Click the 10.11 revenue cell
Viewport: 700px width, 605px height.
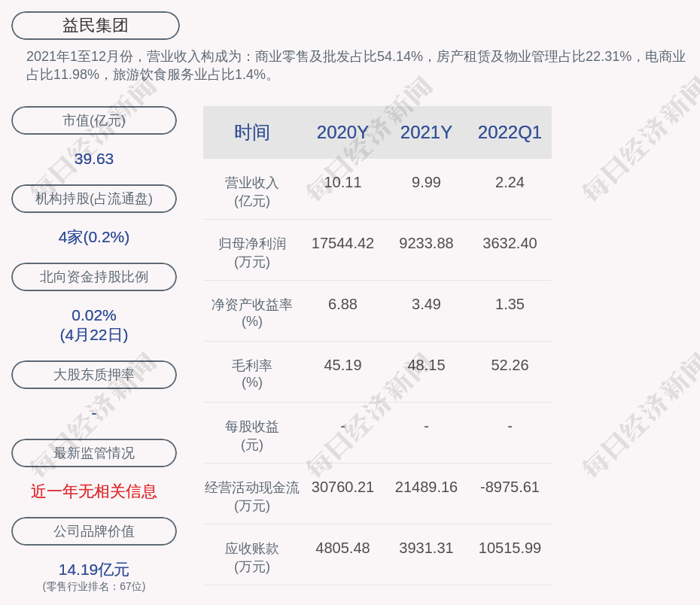(x=342, y=183)
